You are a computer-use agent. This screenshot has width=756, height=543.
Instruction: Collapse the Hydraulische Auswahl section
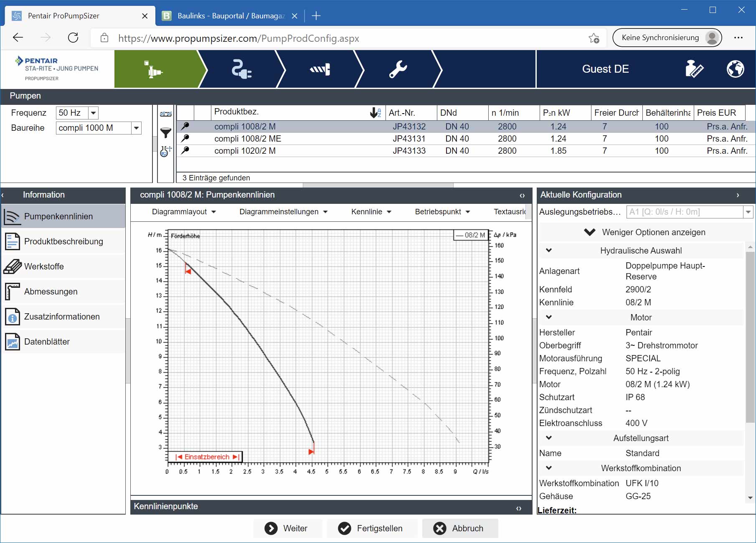click(x=549, y=250)
